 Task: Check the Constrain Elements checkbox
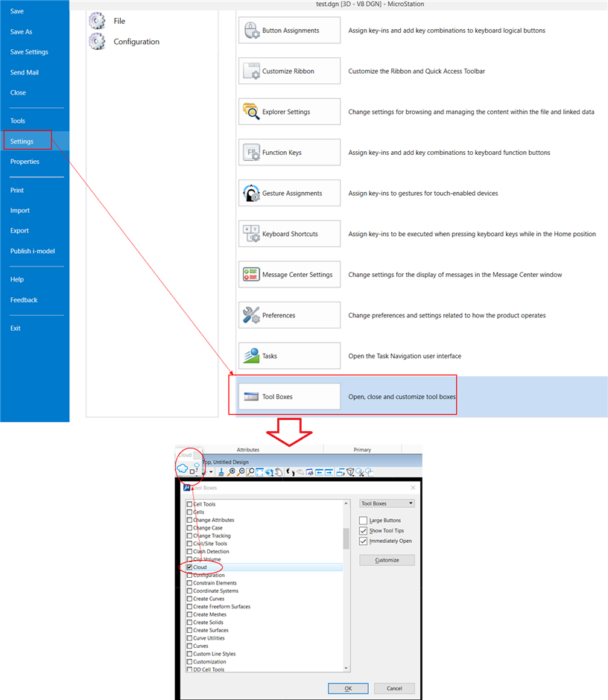pos(189,582)
